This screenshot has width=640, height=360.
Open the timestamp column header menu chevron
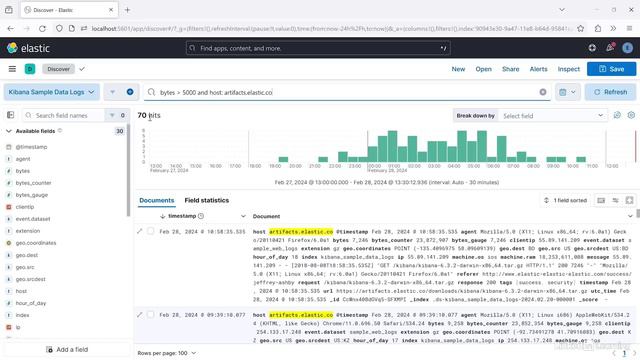tap(243, 216)
